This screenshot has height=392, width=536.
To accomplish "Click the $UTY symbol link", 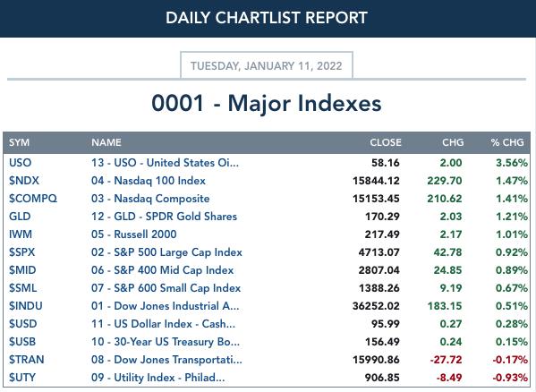I will coord(22,378).
